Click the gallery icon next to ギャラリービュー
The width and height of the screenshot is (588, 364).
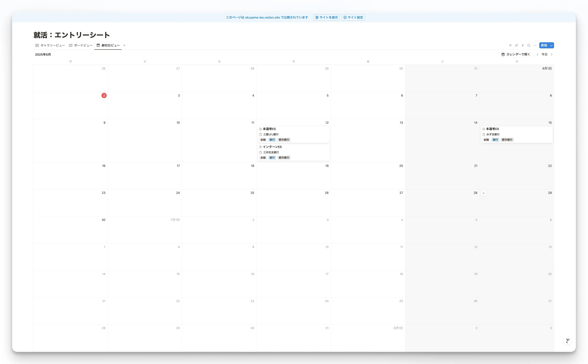(37, 45)
